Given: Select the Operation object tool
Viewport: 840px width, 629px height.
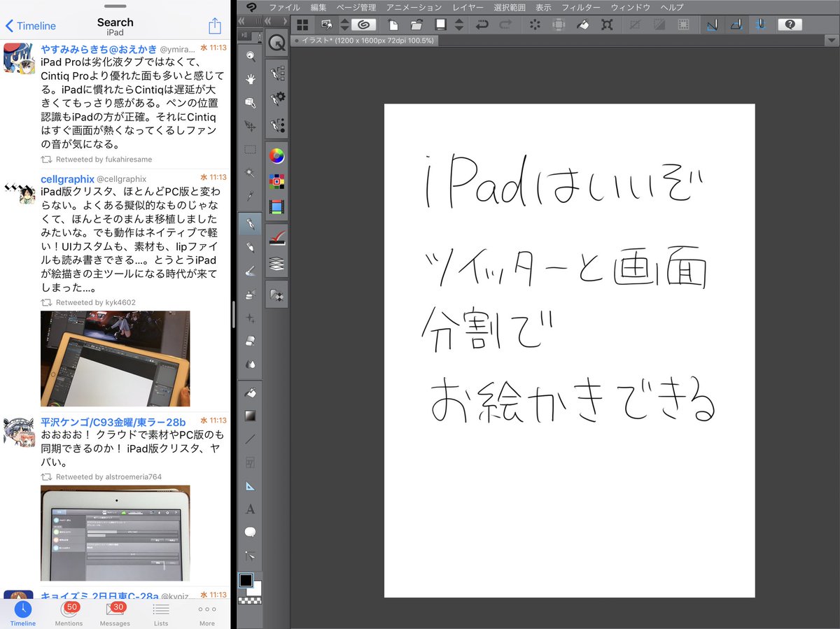Looking at the screenshot, I should tap(251, 103).
